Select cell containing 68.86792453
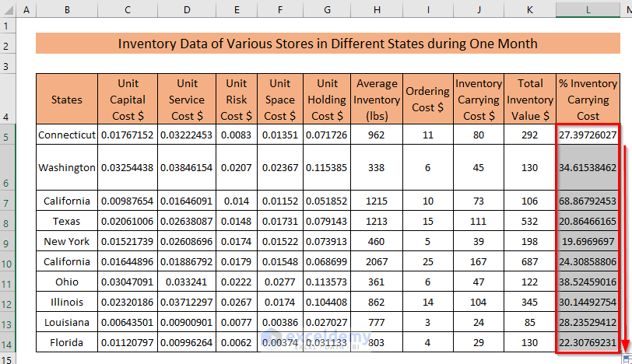 (588, 201)
